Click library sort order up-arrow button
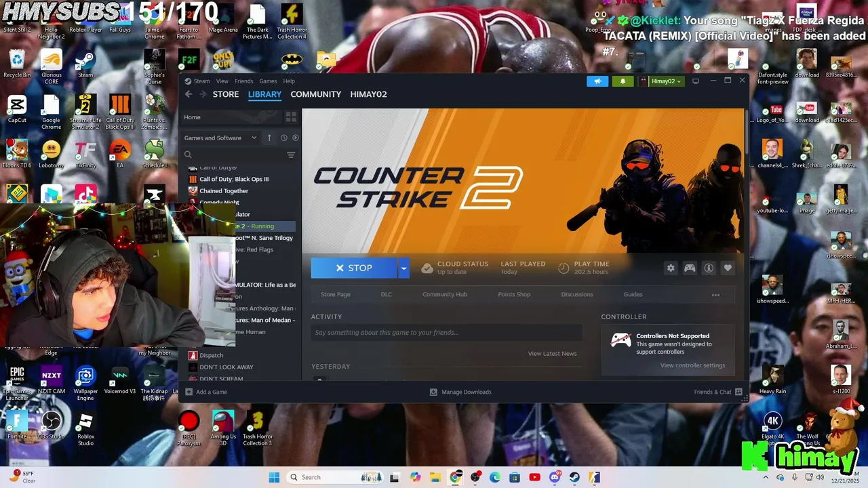The height and width of the screenshot is (488, 868). [269, 138]
